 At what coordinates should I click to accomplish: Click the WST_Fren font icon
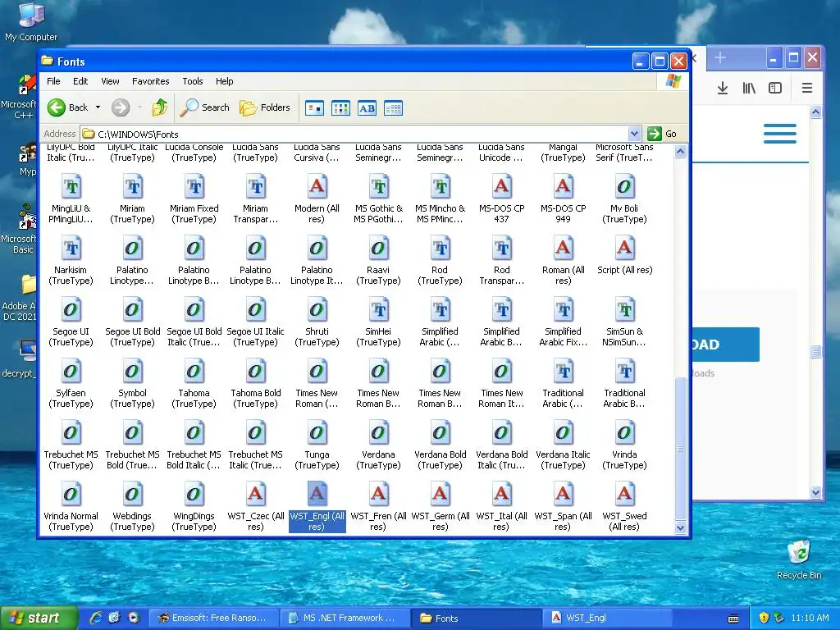click(378, 493)
